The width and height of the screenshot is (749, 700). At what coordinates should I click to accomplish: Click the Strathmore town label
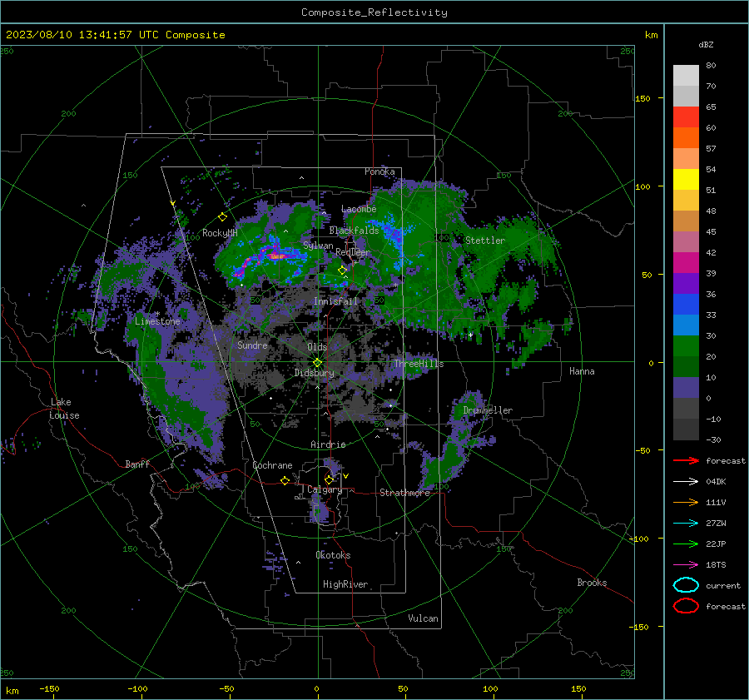click(404, 493)
